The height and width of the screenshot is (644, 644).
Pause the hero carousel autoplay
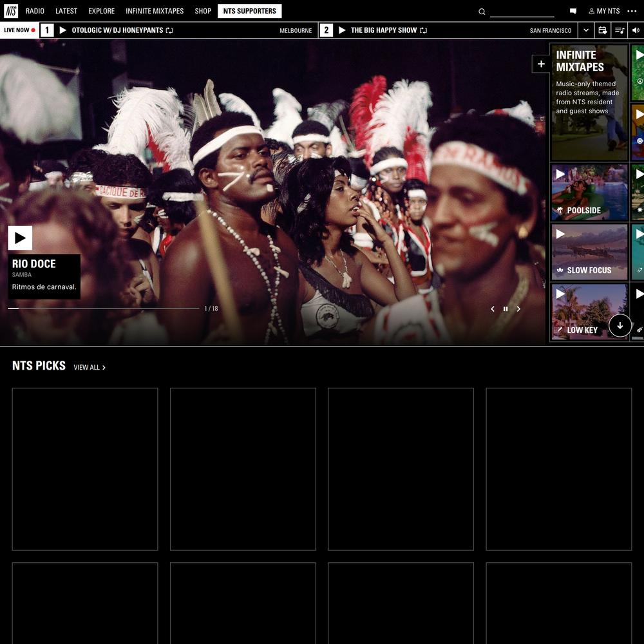point(506,309)
